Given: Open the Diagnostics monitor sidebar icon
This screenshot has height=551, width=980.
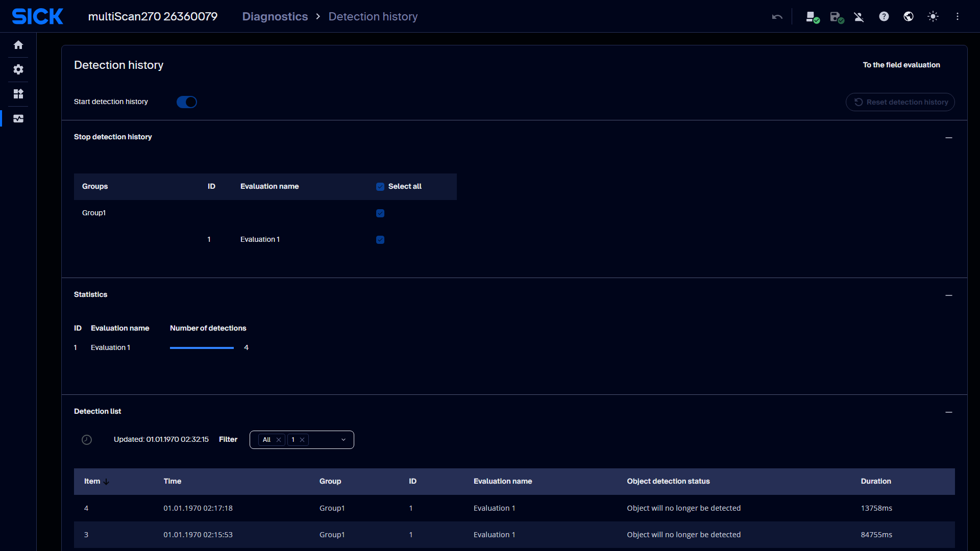Looking at the screenshot, I should click(18, 118).
